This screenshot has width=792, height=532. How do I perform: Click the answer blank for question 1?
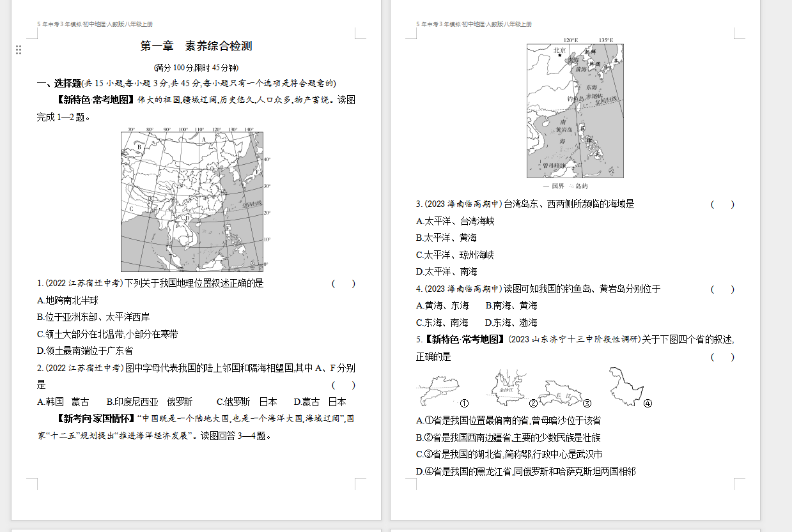click(x=343, y=283)
